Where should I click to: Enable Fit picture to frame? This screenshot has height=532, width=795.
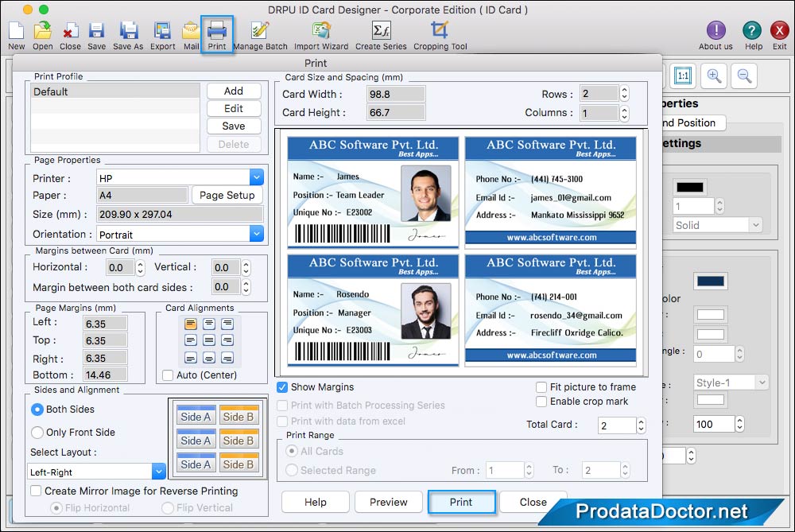(541, 387)
